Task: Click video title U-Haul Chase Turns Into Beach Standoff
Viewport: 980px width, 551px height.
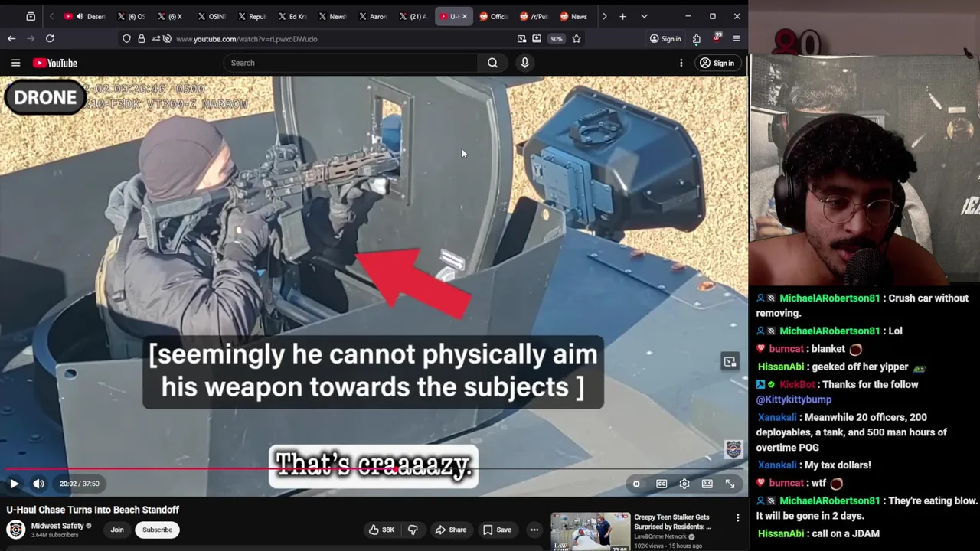Action: [93, 510]
